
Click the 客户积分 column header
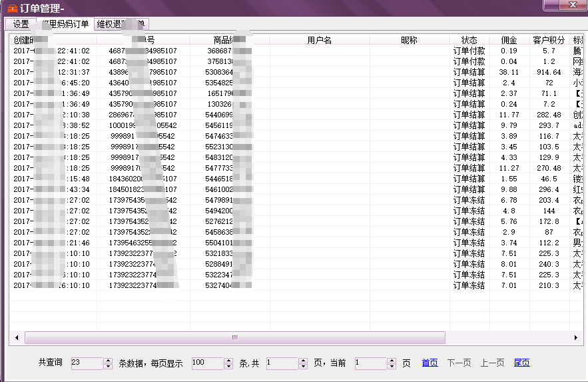click(x=549, y=40)
